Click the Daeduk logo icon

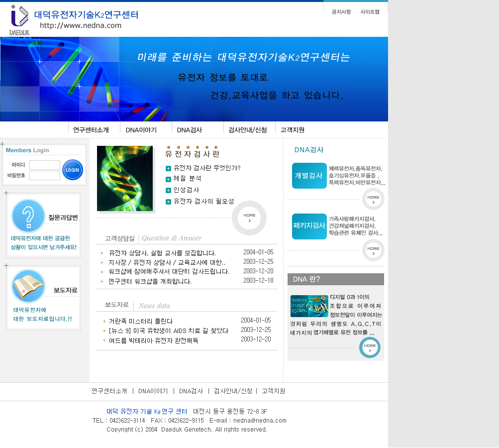click(x=19, y=19)
